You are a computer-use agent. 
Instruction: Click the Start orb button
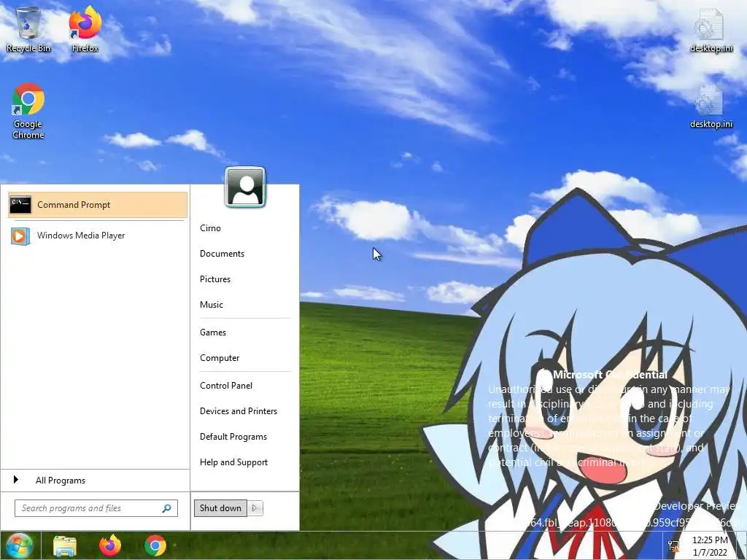tap(19, 545)
